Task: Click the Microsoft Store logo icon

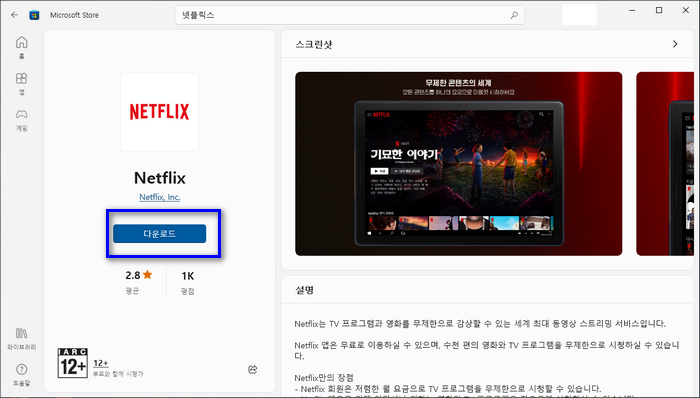Action: (34, 15)
